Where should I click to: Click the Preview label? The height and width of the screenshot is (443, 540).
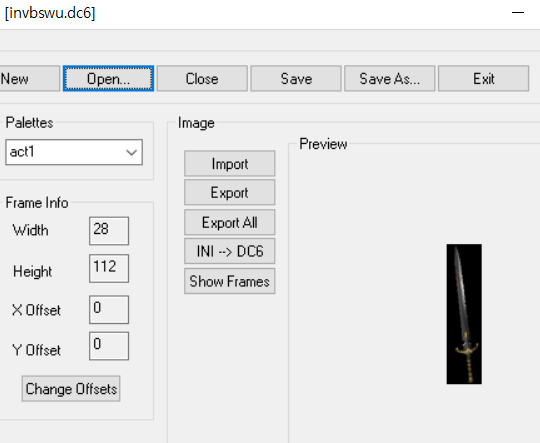[323, 144]
